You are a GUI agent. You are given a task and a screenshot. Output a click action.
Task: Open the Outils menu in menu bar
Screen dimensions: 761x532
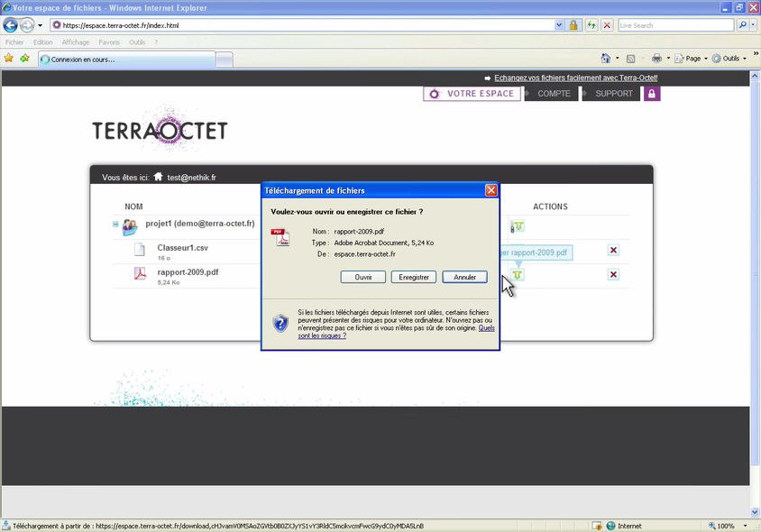click(x=137, y=42)
